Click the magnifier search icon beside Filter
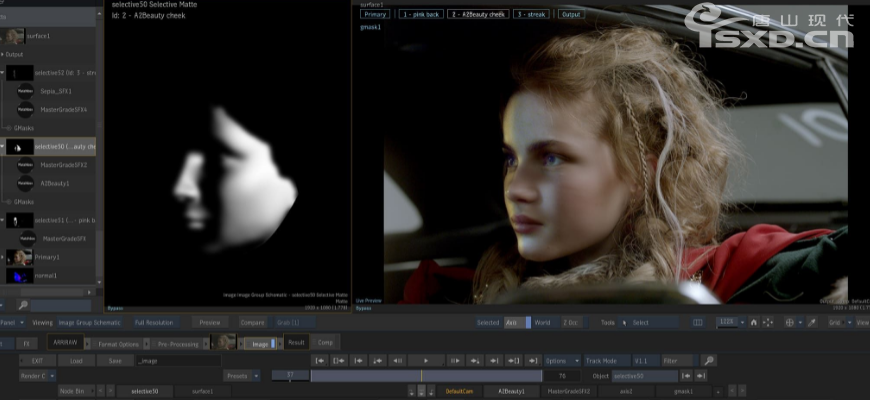This screenshot has height=400, width=870. [x=708, y=360]
